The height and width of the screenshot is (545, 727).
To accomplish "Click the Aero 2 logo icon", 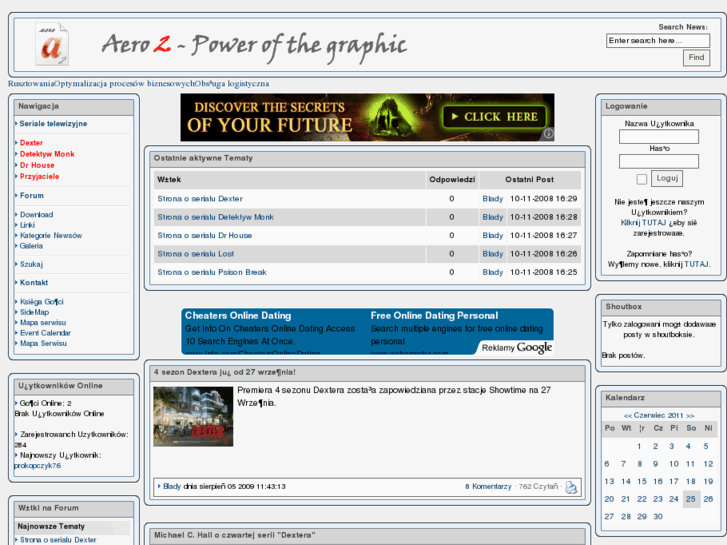I will pyautogui.click(x=52, y=45).
